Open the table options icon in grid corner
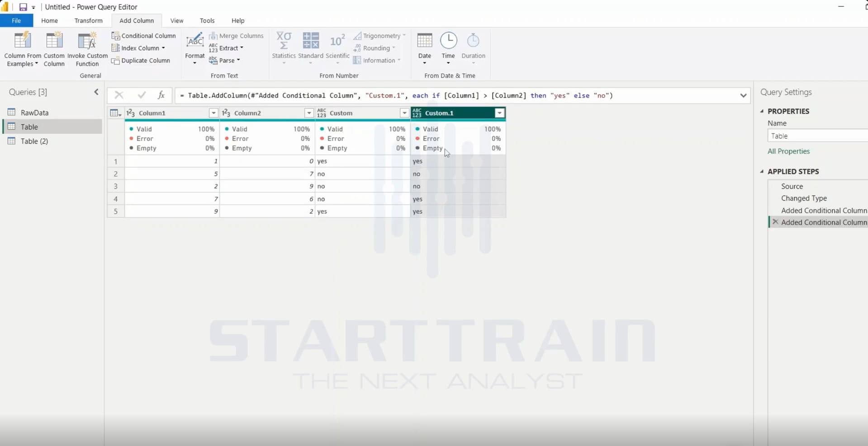 point(116,113)
